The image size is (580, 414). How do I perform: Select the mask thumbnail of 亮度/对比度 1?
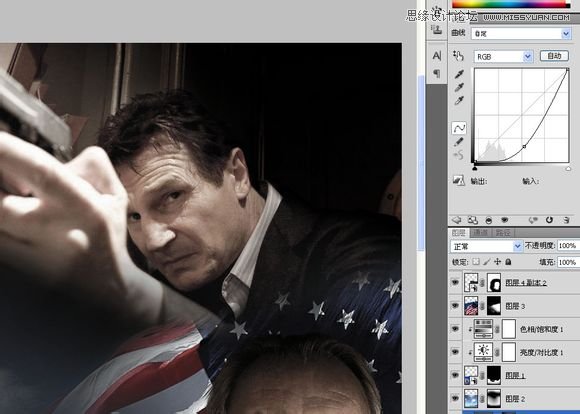point(509,352)
